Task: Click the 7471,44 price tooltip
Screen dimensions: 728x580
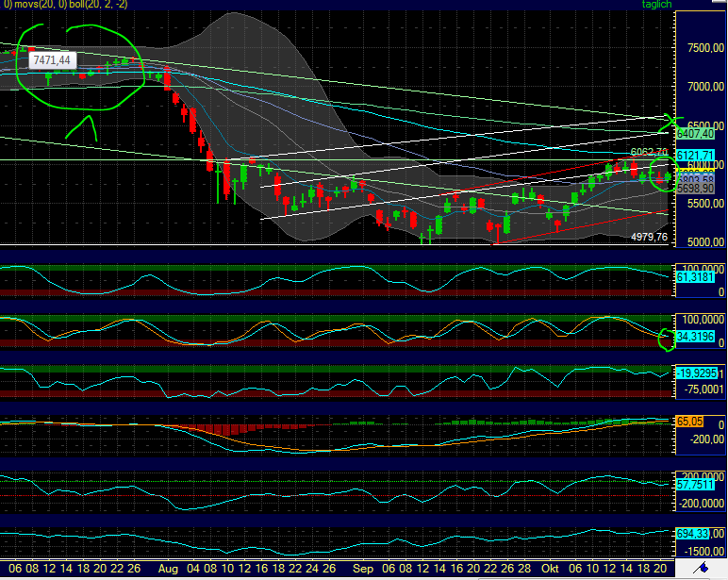Action: (54, 59)
